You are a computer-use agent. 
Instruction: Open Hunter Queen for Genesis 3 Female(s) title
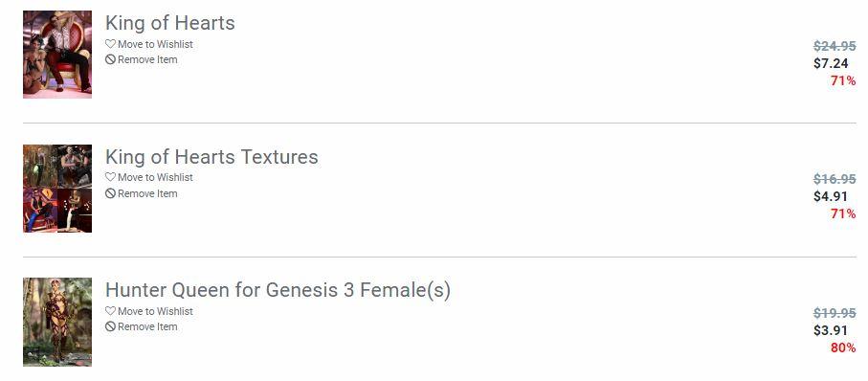coord(278,290)
